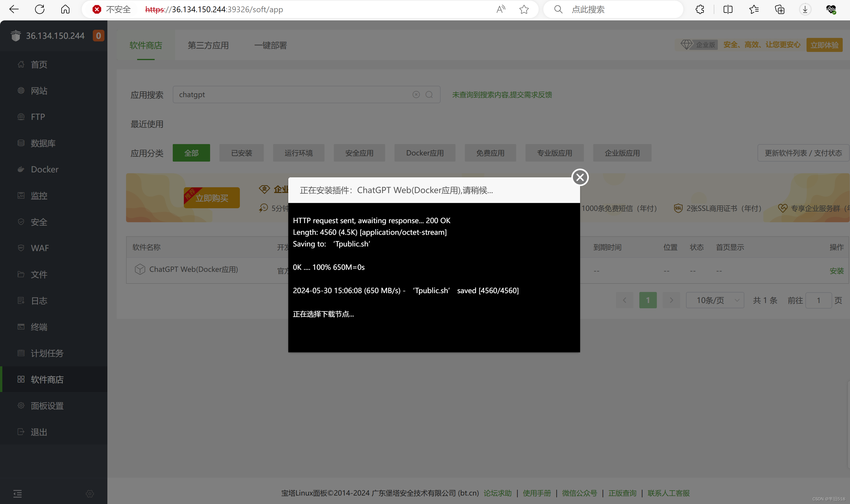Select the 免费应用 category filter
The height and width of the screenshot is (504, 850).
(490, 153)
